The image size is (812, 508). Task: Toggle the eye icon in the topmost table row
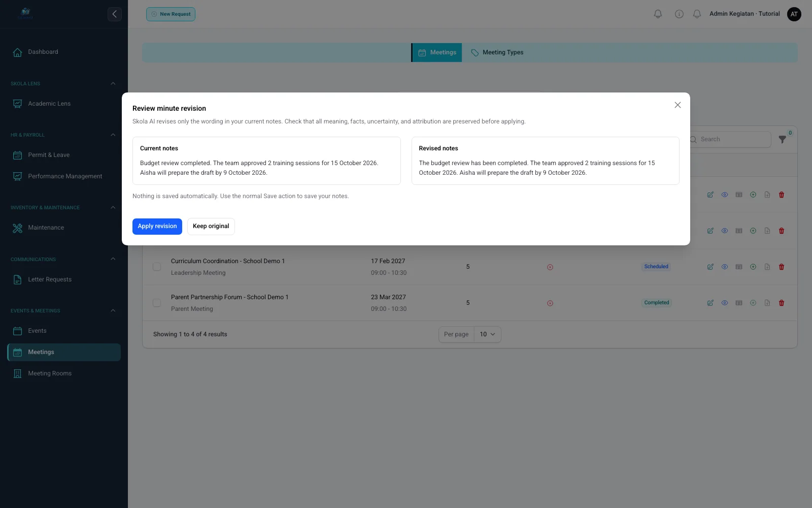(x=725, y=195)
